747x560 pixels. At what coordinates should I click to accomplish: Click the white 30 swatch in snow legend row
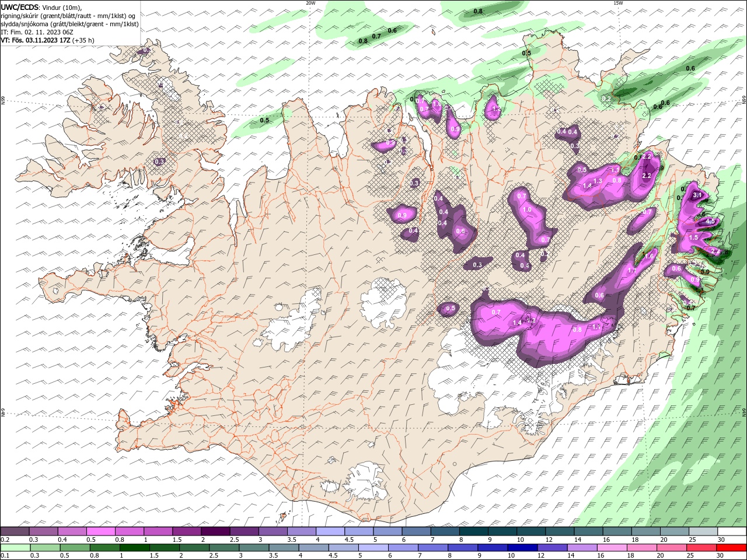(732, 531)
